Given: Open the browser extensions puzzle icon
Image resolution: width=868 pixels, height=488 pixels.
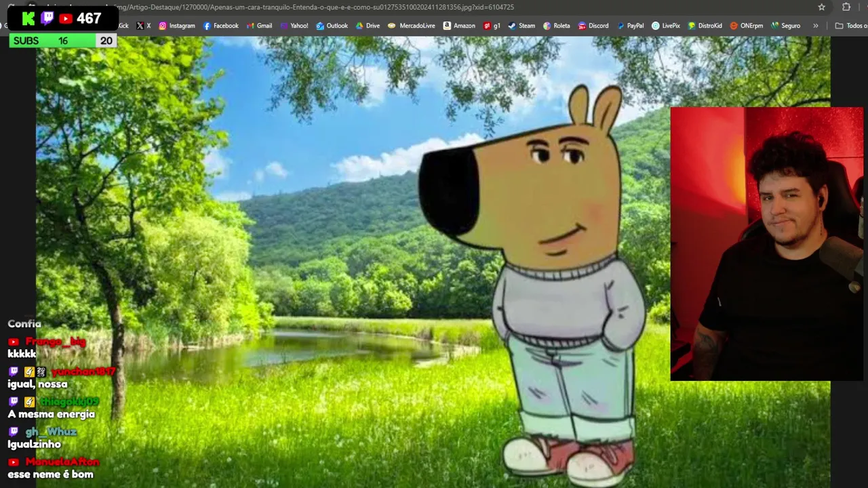Looking at the screenshot, I should coord(846,7).
